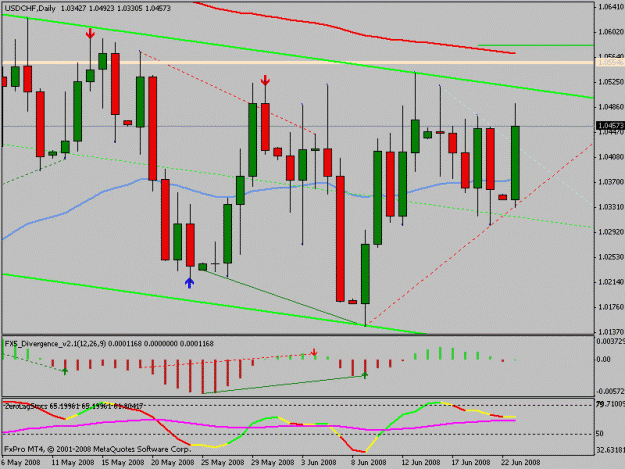Click the 1.06020 price axis label
This screenshot has width=625, height=469.
(x=610, y=31)
